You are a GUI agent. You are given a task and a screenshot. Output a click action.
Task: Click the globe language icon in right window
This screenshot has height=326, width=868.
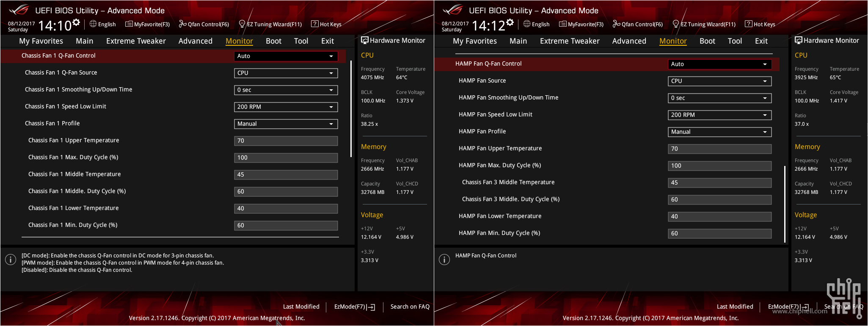(527, 24)
